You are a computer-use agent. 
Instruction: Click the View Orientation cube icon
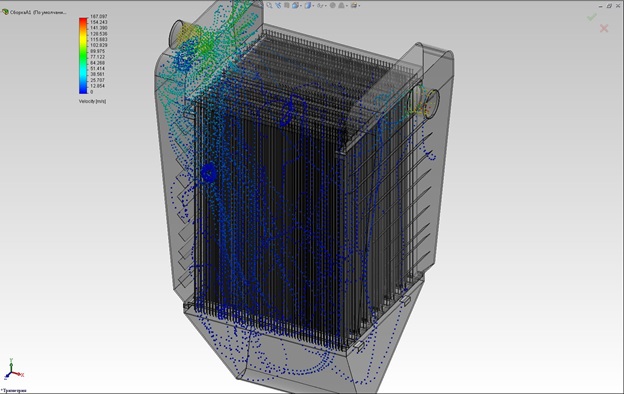[x=295, y=5]
